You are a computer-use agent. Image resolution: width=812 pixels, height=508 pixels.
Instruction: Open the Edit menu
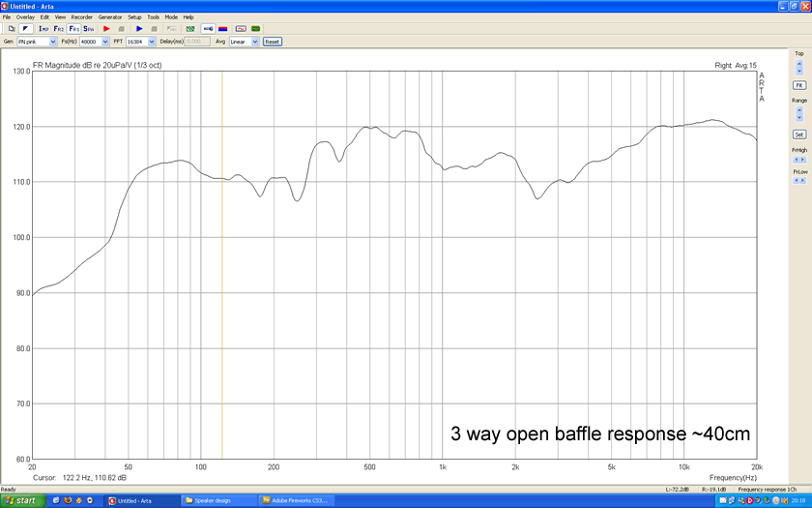[45, 17]
